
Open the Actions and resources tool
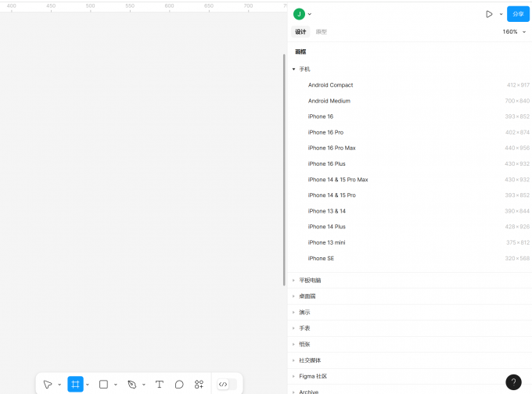(x=199, y=384)
